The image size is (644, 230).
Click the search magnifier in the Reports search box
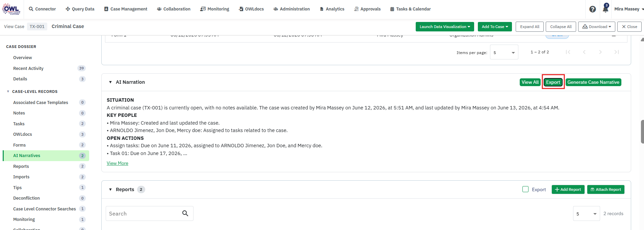(185, 213)
